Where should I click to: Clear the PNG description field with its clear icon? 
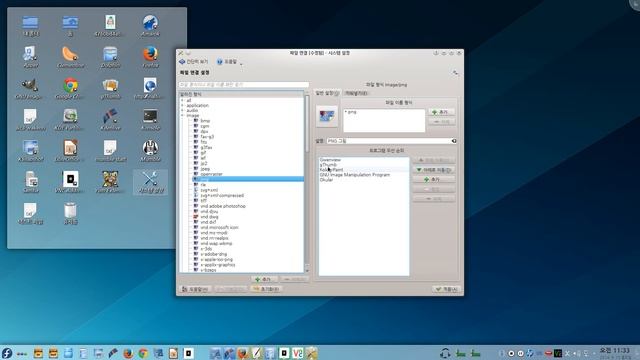454,141
